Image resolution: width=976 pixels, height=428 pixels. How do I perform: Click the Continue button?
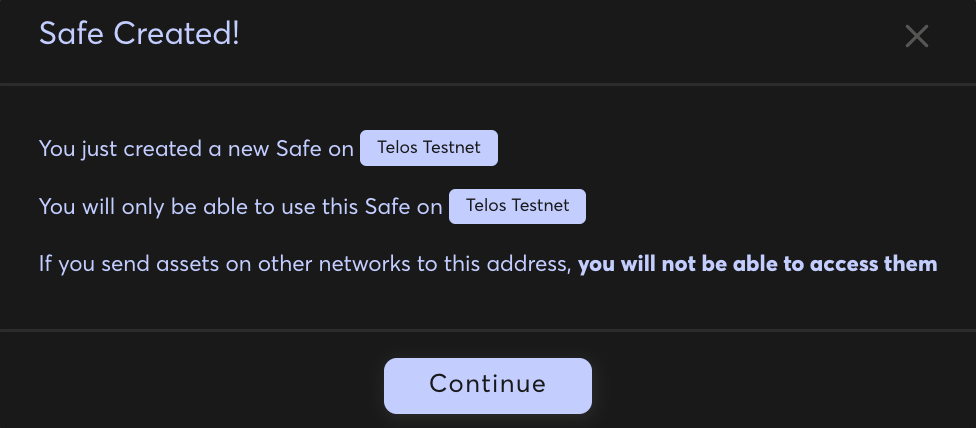[487, 386]
